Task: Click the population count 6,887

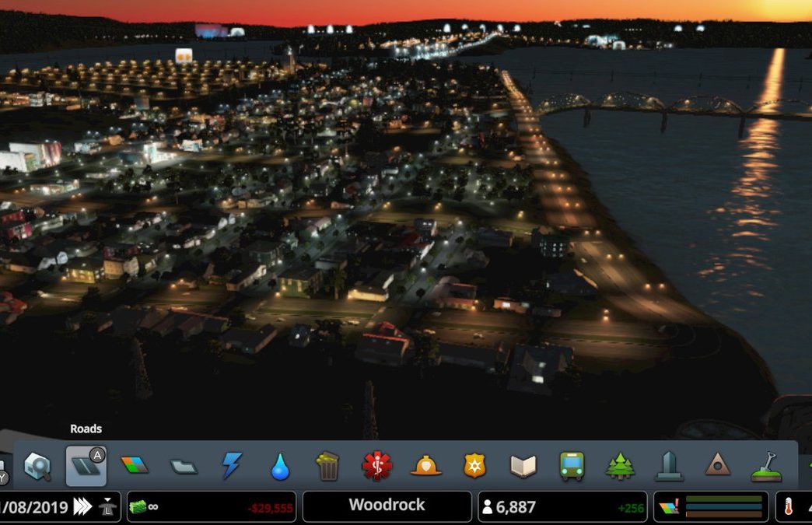Action: 515,507
